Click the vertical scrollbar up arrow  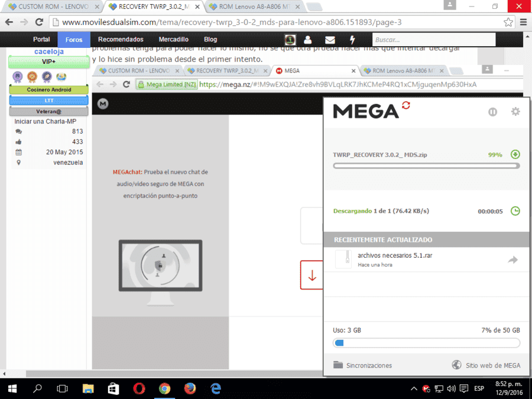coord(528,35)
